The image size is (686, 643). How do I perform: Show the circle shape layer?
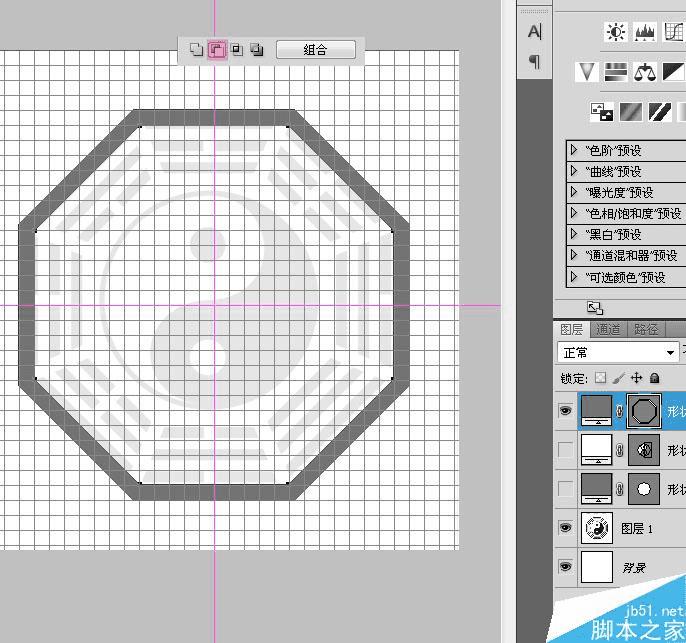point(565,489)
